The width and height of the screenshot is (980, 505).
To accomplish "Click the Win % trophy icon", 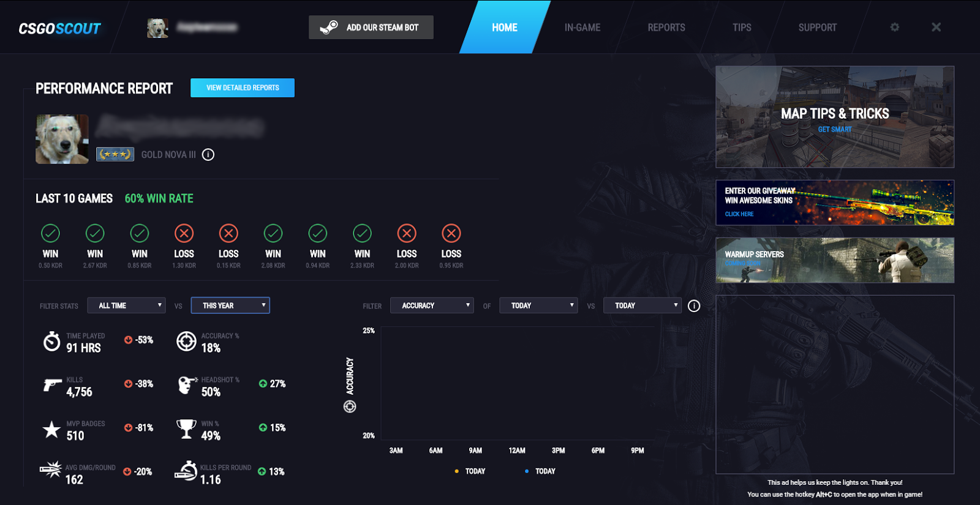I will coord(186,429).
